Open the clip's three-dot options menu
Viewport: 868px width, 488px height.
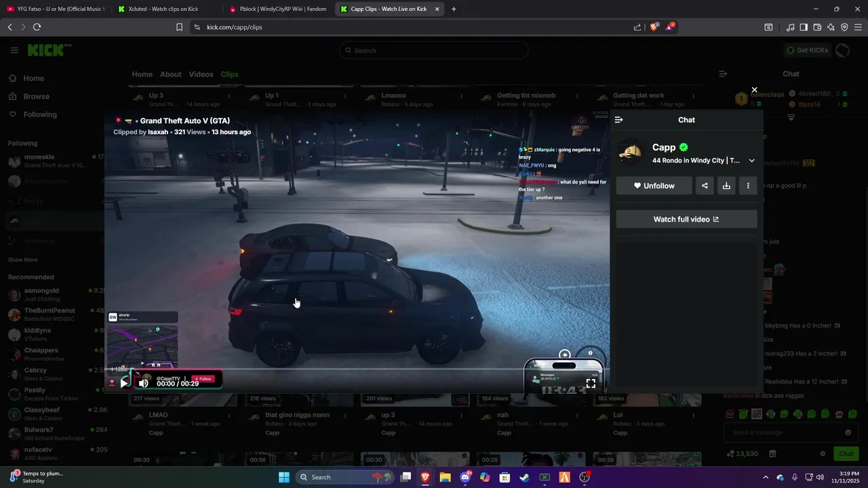[x=748, y=186]
